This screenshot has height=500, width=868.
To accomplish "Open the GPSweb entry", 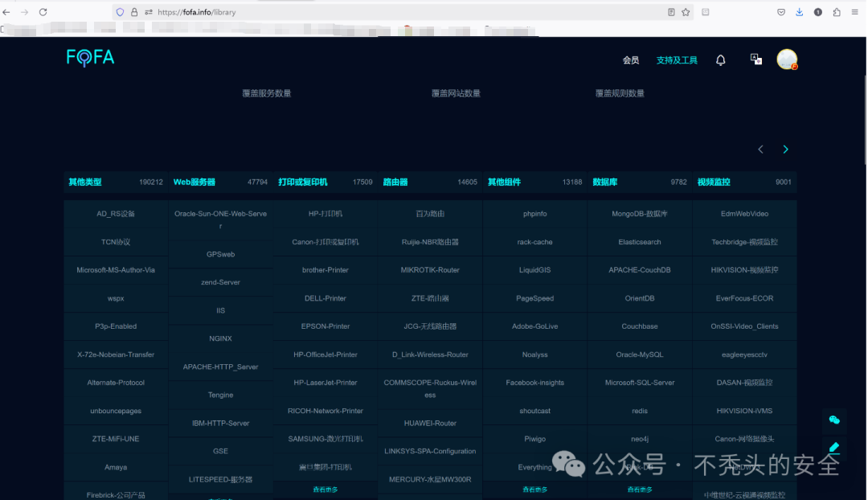I will click(x=220, y=255).
